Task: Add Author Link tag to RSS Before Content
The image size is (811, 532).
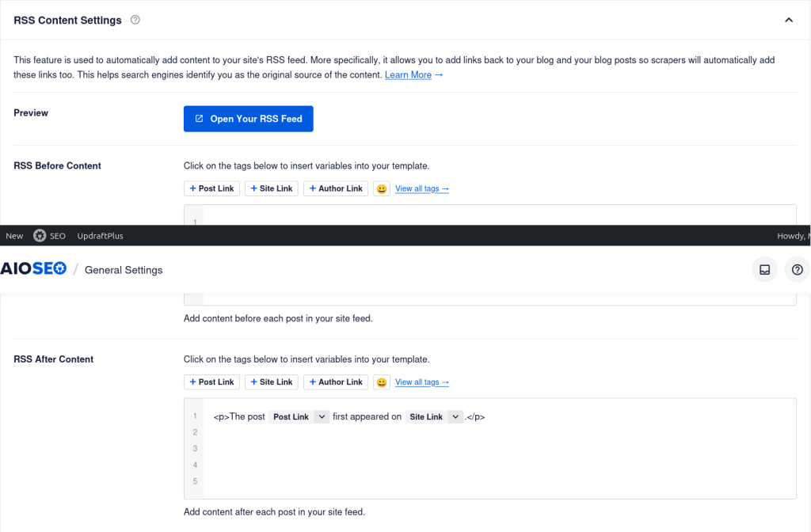Action: pos(335,188)
